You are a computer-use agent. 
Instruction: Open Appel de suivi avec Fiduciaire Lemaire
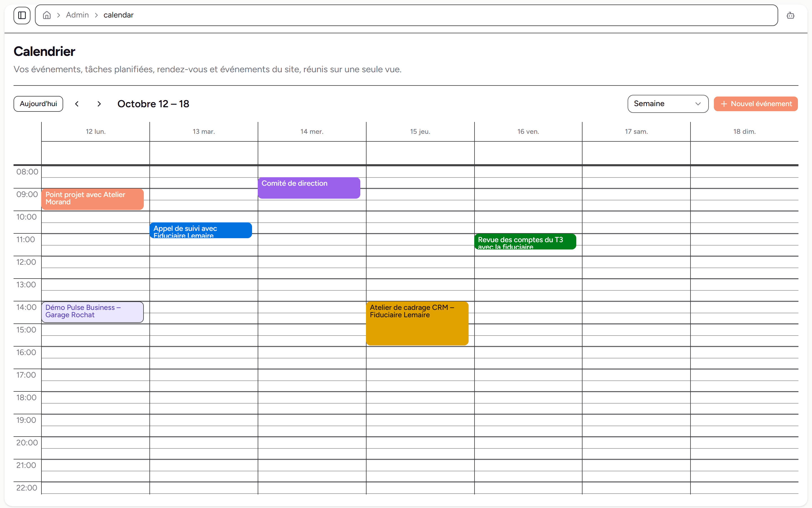coord(201,231)
